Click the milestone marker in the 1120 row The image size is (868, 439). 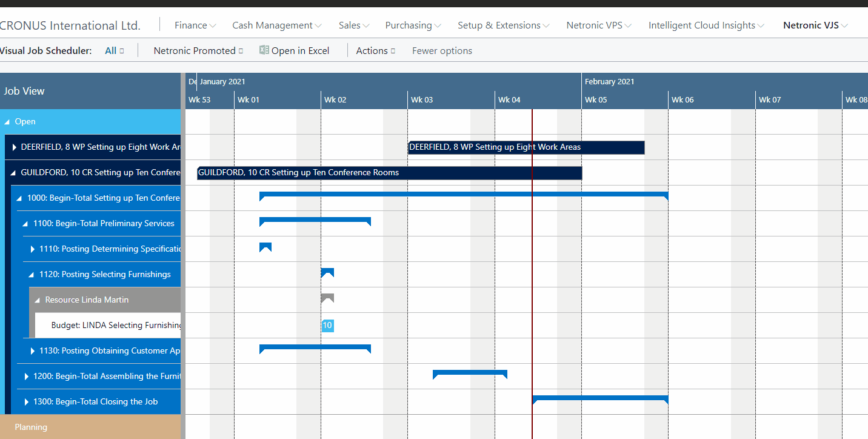[x=327, y=272]
